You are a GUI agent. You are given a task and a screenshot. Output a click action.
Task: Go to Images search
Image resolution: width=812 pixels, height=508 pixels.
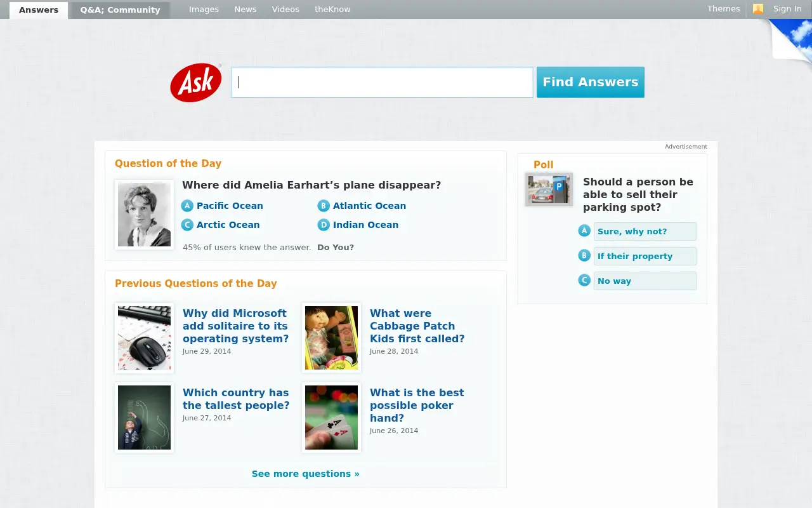pos(204,10)
